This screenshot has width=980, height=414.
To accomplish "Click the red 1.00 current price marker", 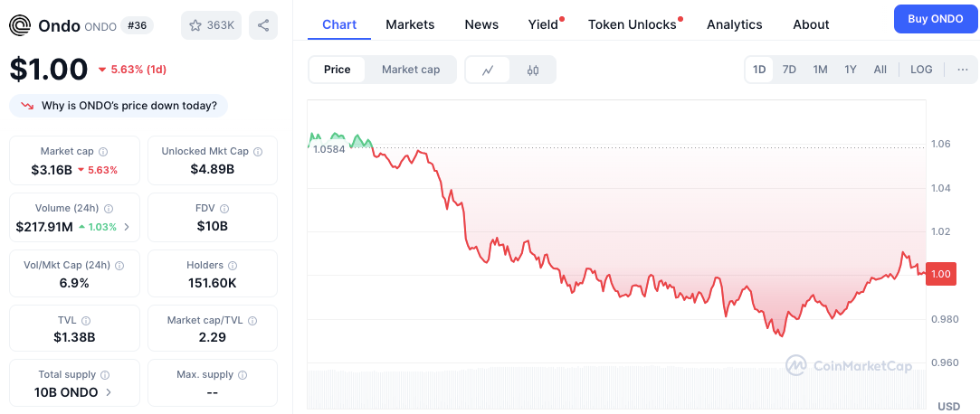I will click(940, 274).
